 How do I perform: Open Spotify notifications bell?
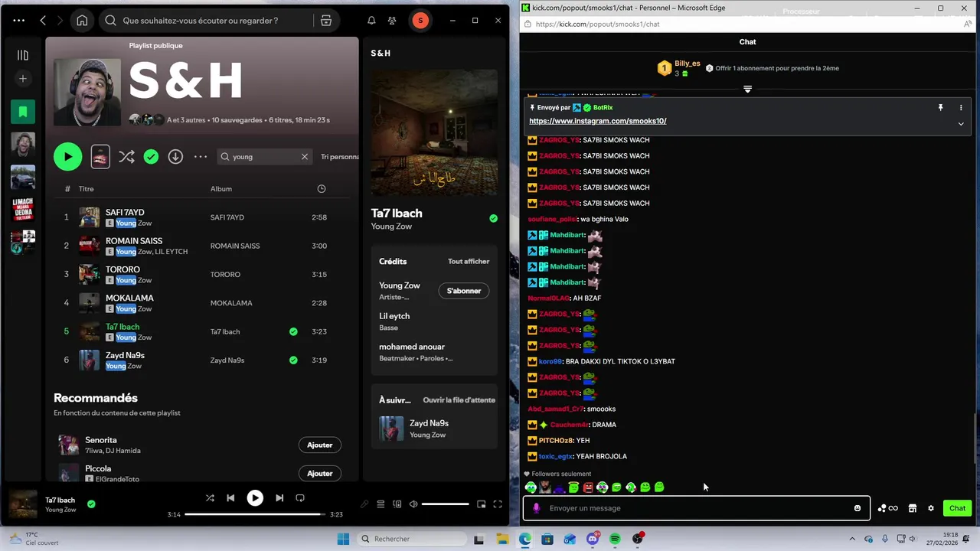click(x=371, y=21)
